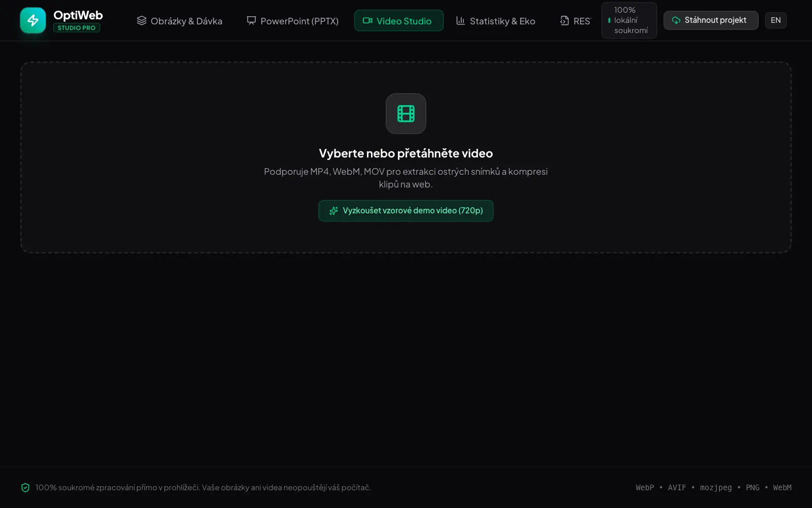Viewport: 812px width, 508px height.
Task: Click the OptiWeb lightning bolt logo
Action: [33, 20]
